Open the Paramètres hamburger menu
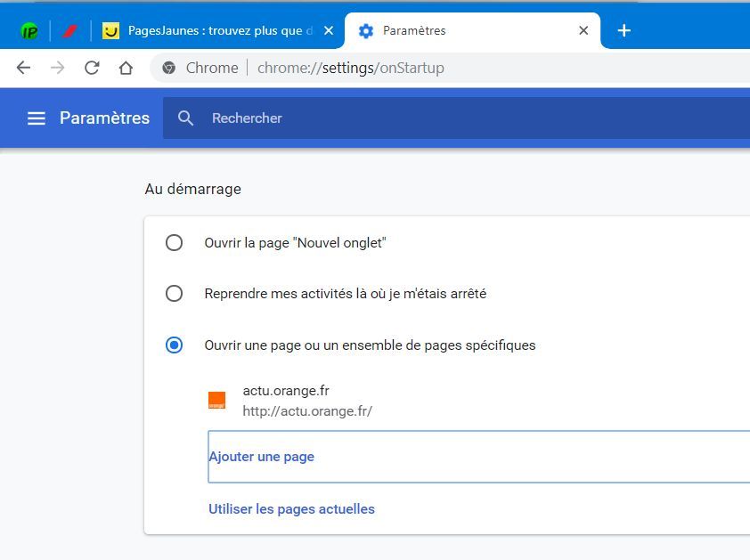The image size is (750, 560). tap(37, 118)
